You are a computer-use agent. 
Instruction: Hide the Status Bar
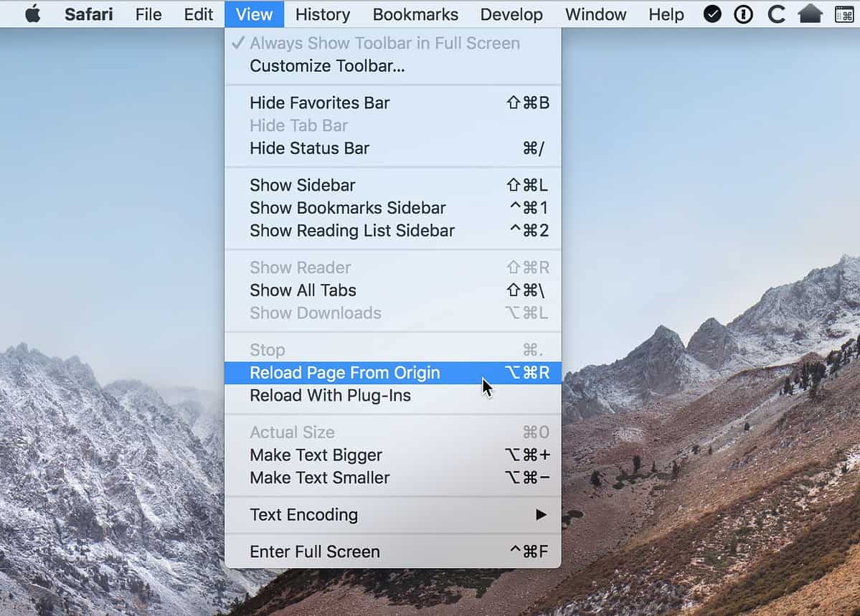click(309, 148)
